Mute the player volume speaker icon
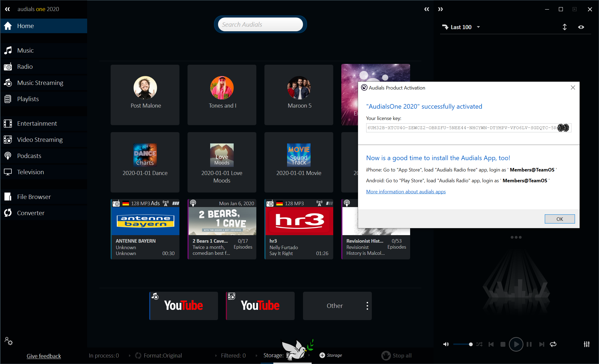 446,344
